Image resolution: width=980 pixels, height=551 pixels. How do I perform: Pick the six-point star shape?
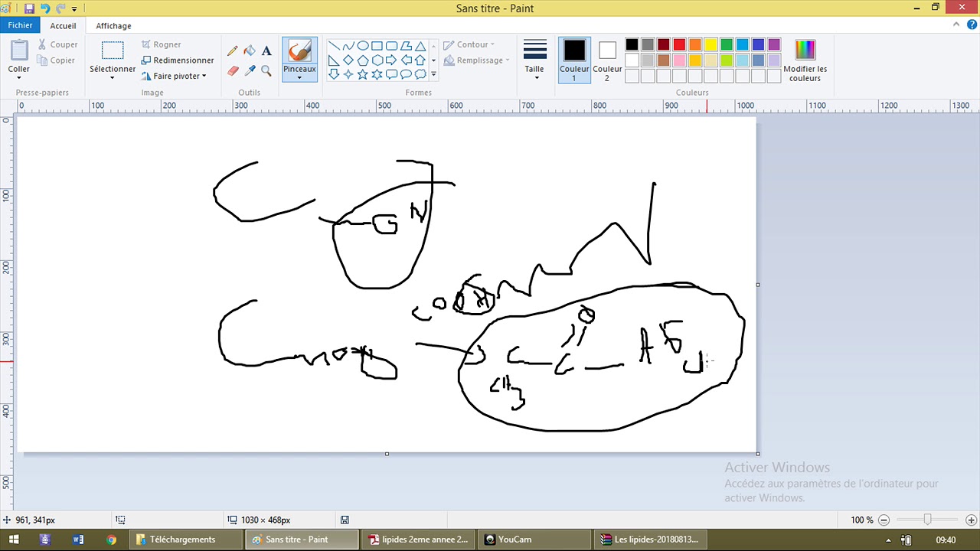[x=377, y=74]
